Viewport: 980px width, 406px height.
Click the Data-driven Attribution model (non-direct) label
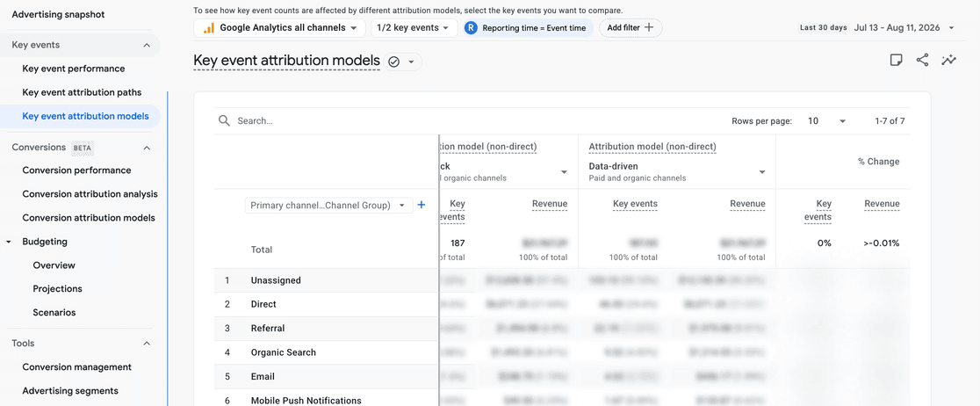pos(652,147)
